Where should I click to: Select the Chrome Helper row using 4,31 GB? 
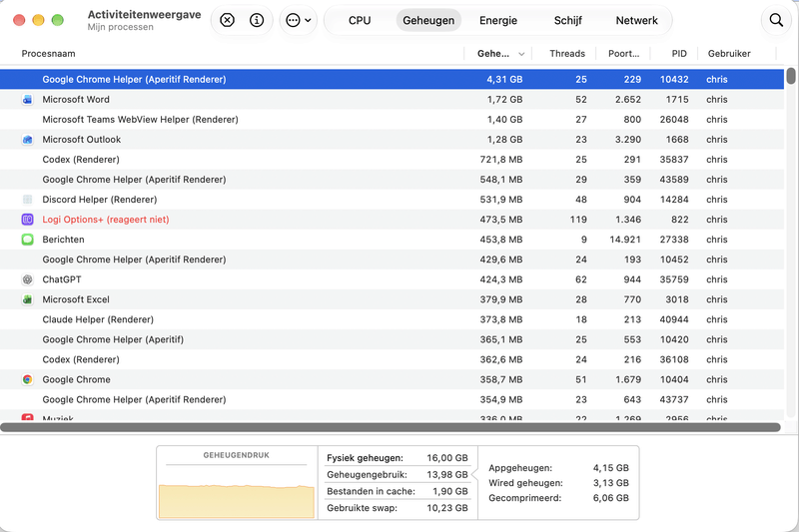click(x=392, y=80)
